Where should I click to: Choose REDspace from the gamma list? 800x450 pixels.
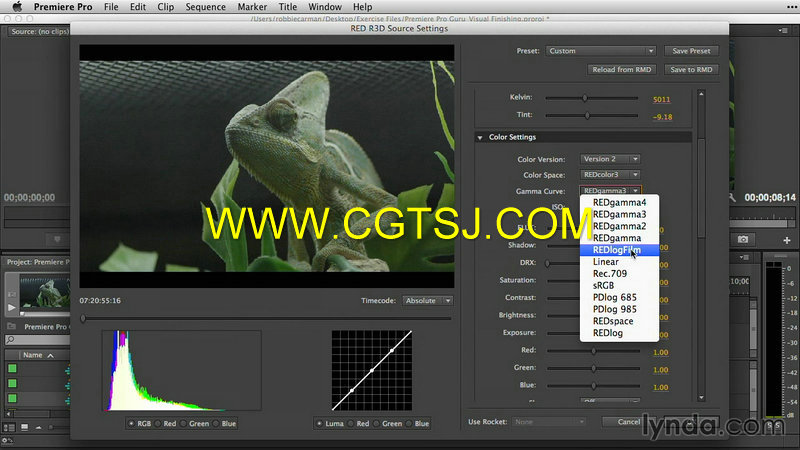pyautogui.click(x=619, y=321)
